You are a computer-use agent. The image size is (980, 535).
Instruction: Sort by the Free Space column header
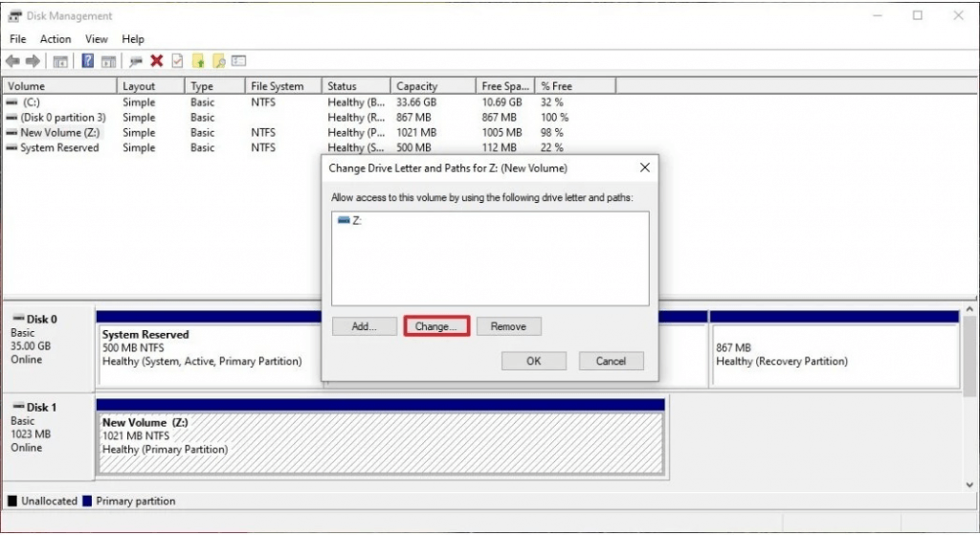point(505,86)
